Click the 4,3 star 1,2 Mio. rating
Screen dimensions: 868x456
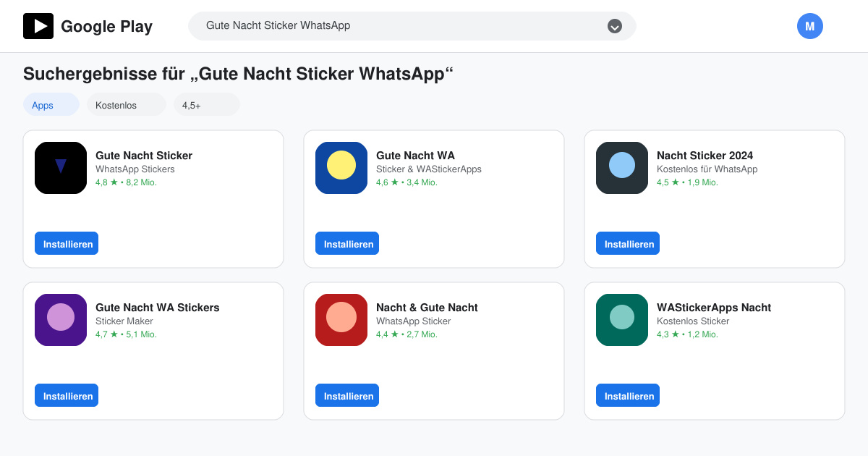[687, 334]
